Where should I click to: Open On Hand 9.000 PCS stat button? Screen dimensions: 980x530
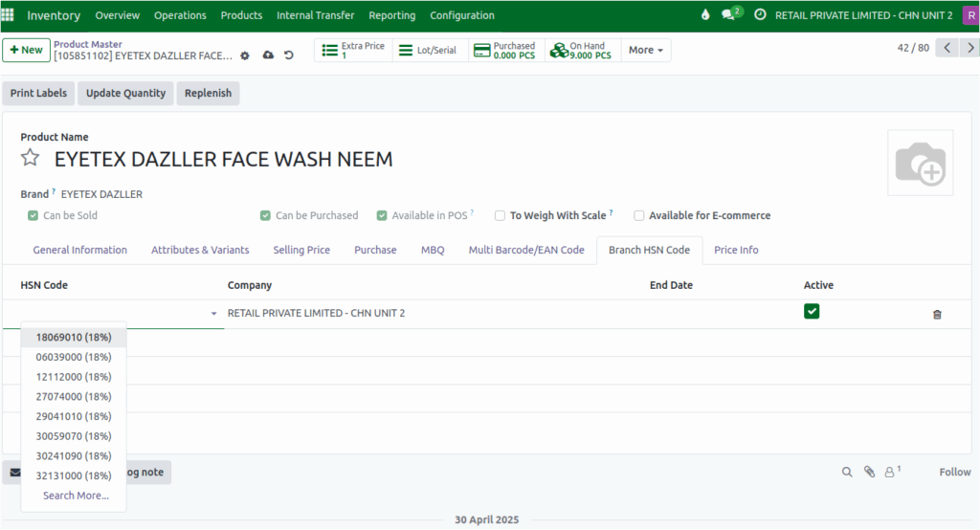[583, 50]
